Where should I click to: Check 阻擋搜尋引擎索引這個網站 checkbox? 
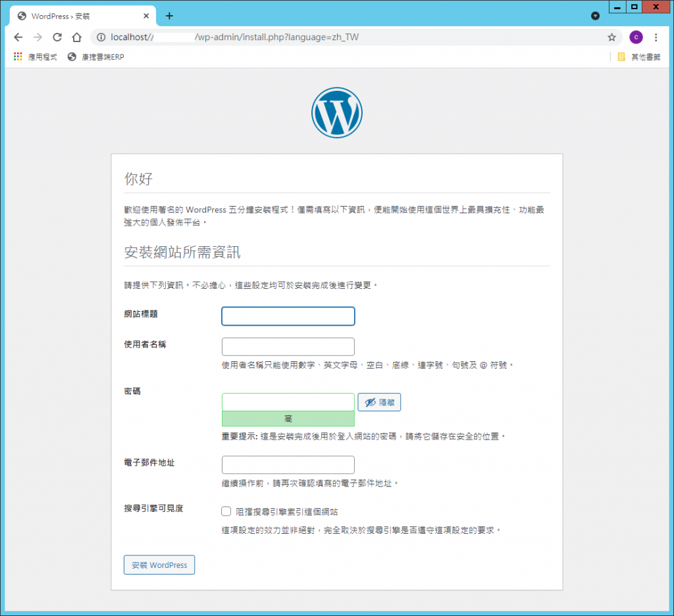pos(226,511)
